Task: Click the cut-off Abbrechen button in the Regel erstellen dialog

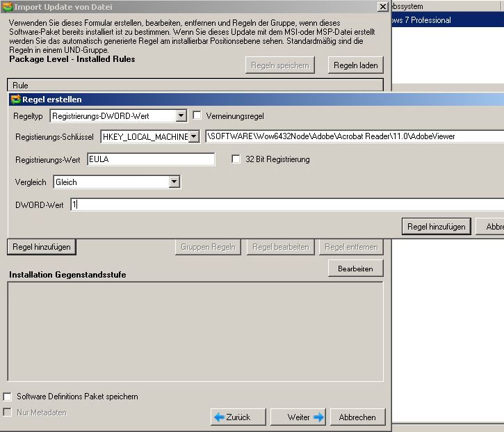Action: tap(490, 227)
